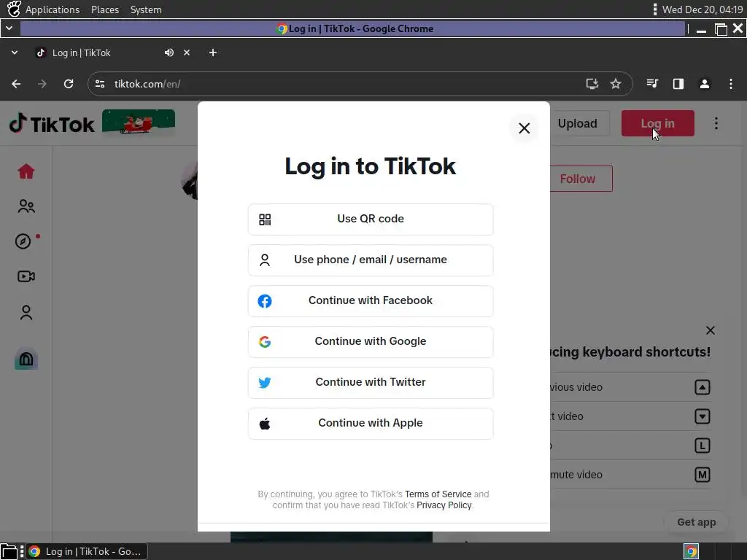Open TikTok header more options menu
747x560 pixels.
tap(716, 123)
